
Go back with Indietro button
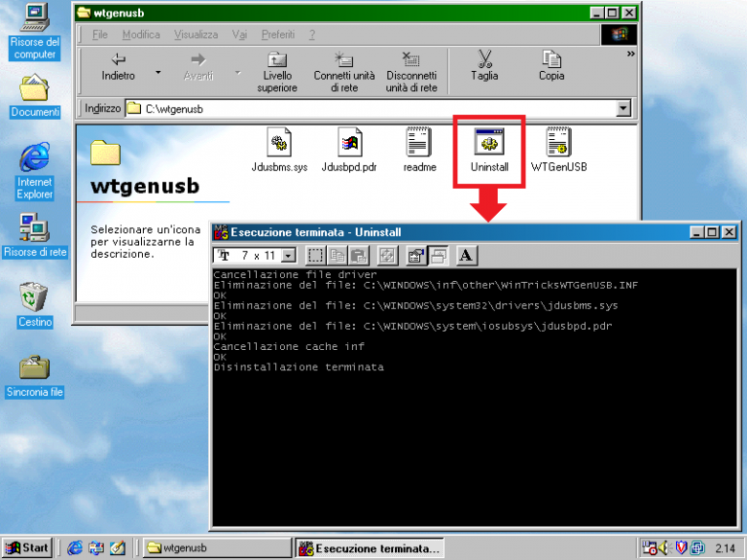pyautogui.click(x=118, y=67)
